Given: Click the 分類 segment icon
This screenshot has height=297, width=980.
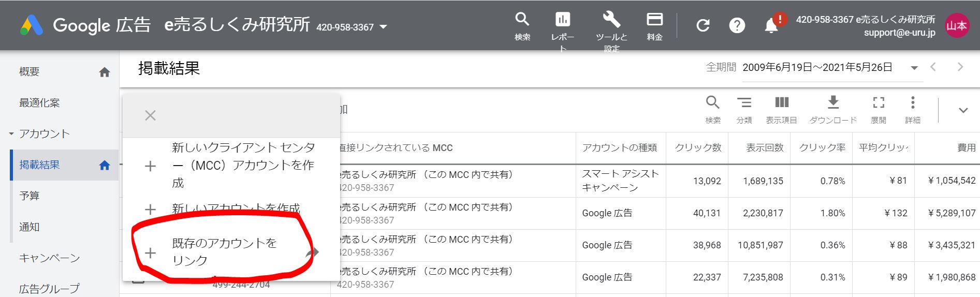Looking at the screenshot, I should tap(744, 109).
